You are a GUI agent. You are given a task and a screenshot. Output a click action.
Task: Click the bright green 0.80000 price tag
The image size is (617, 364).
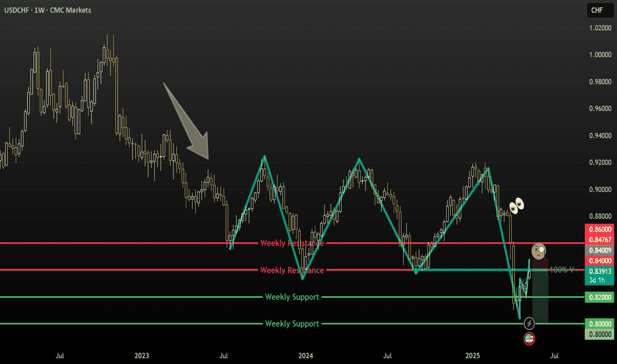pos(600,324)
